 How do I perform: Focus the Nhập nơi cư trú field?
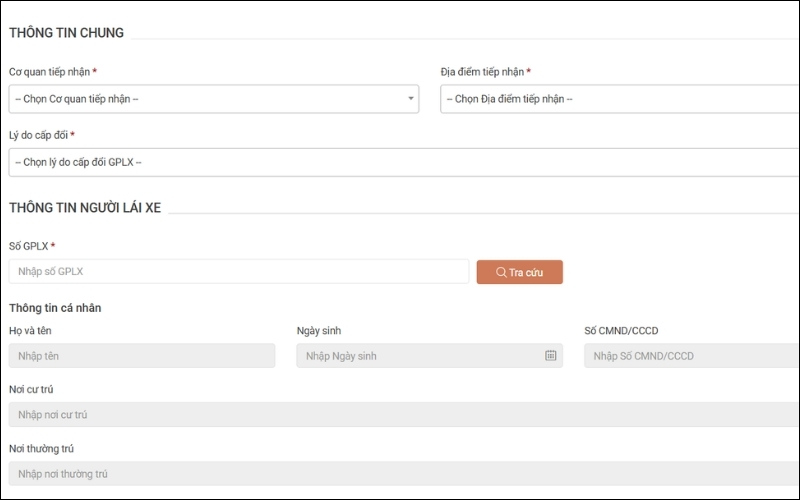coord(400,415)
